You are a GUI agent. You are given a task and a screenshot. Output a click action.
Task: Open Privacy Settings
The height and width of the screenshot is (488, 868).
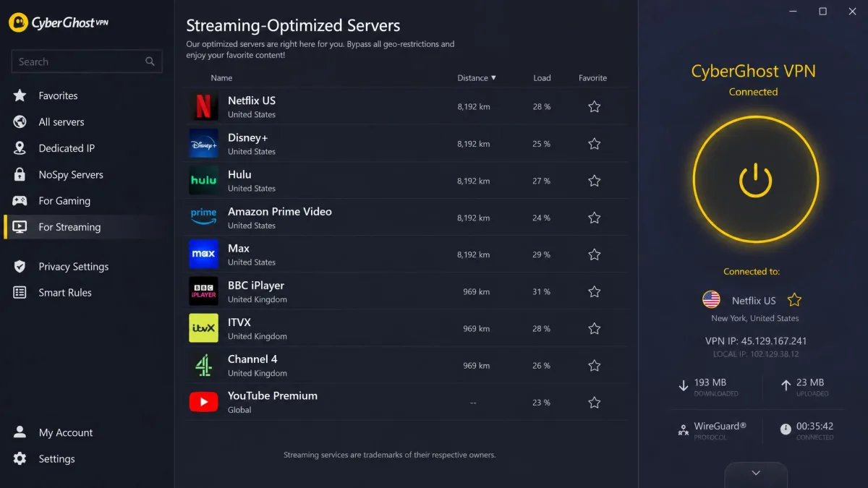74,266
